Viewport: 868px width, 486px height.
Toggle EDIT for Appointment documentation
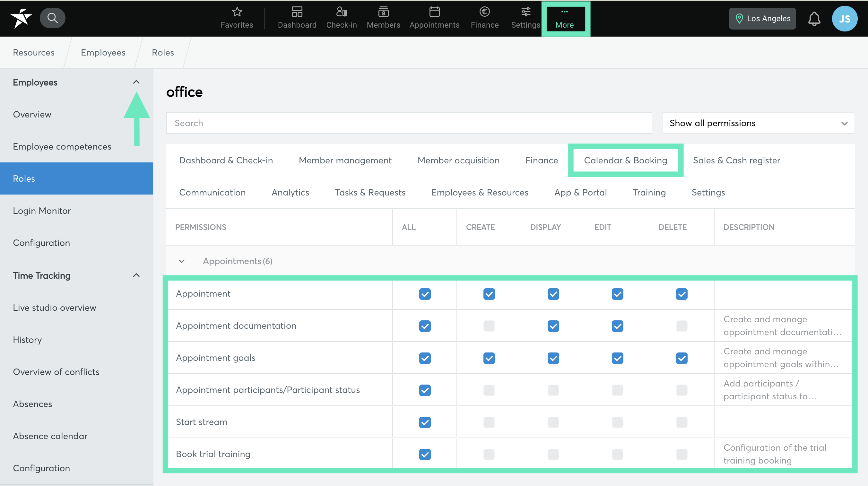click(617, 326)
